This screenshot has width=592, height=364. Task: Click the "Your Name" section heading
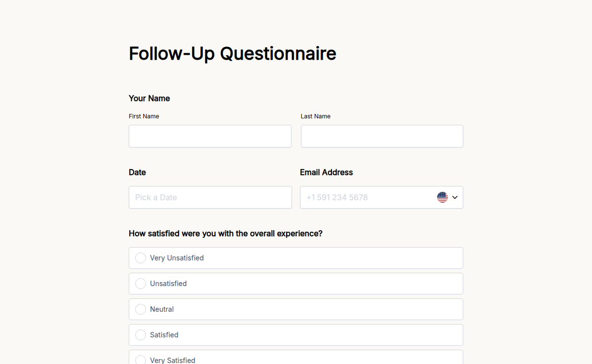coord(149,98)
